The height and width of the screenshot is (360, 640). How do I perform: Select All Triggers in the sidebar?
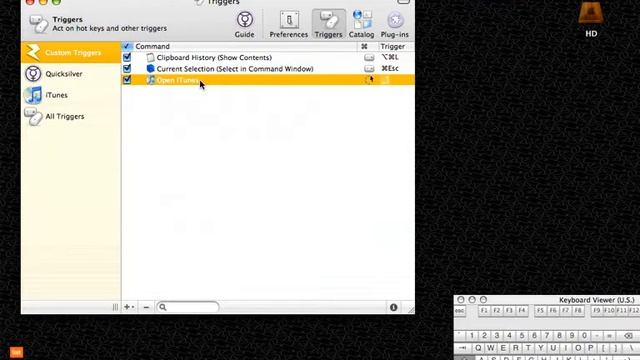click(71, 116)
